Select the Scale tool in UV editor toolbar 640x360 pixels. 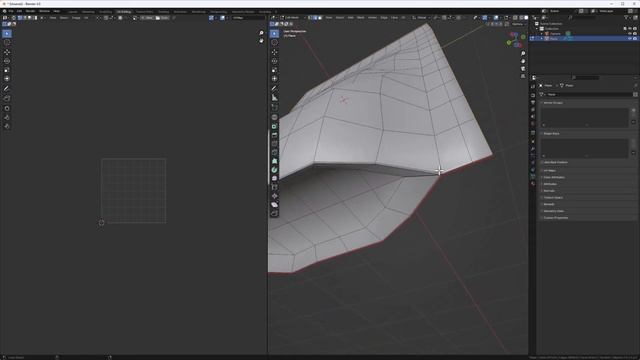point(7,70)
